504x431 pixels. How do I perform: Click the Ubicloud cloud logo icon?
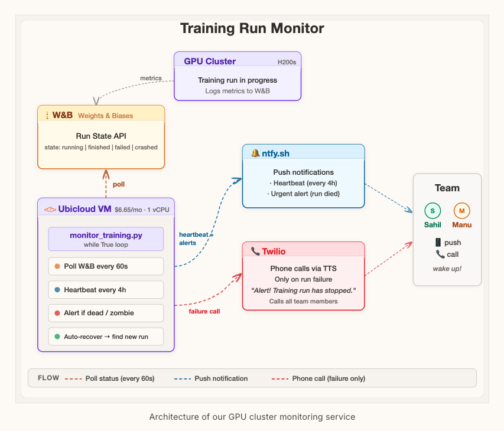point(50,210)
